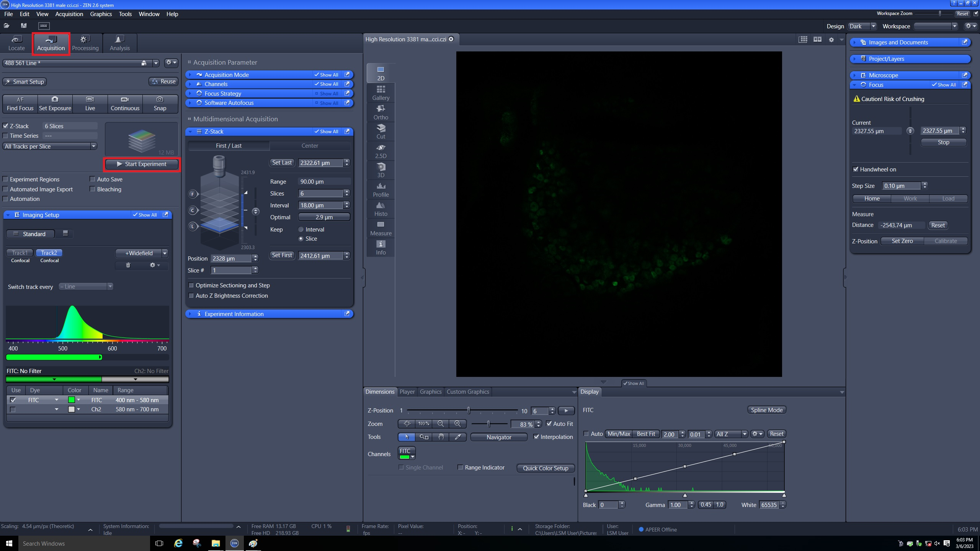
Task: Select the Interval keep radio button
Action: pyautogui.click(x=301, y=230)
